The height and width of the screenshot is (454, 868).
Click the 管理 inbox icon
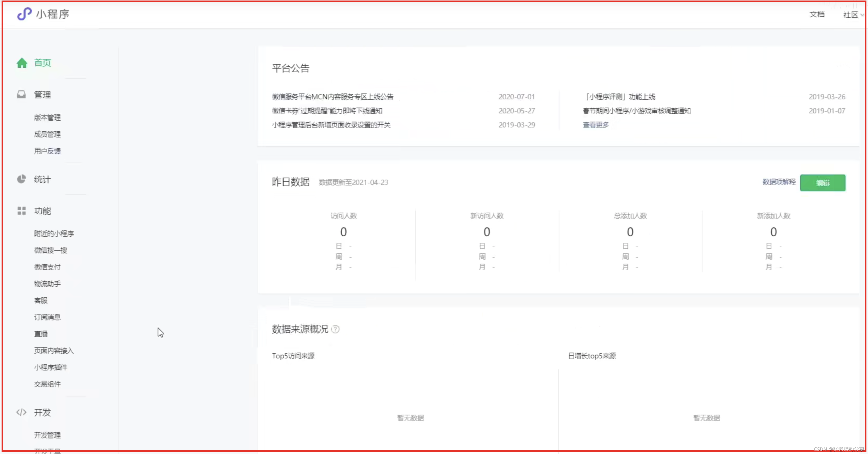[22, 94]
